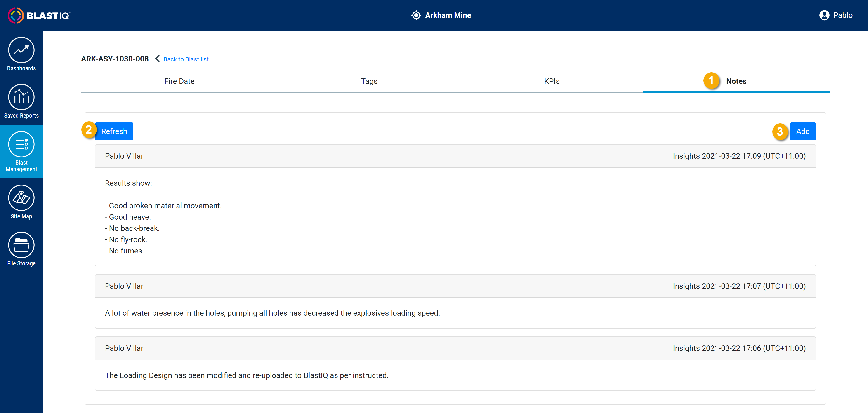The width and height of the screenshot is (868, 413).
Task: Click the Pablo username label
Action: [x=843, y=15]
